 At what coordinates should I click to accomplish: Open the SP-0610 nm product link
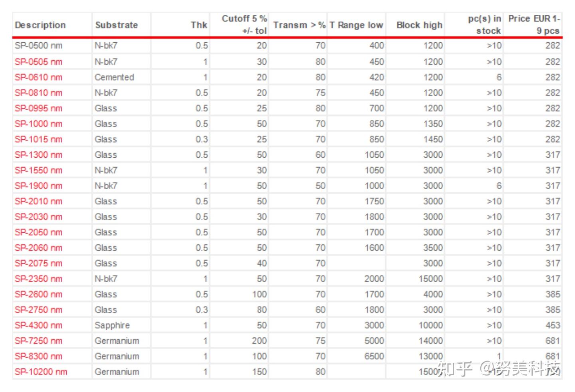38,77
